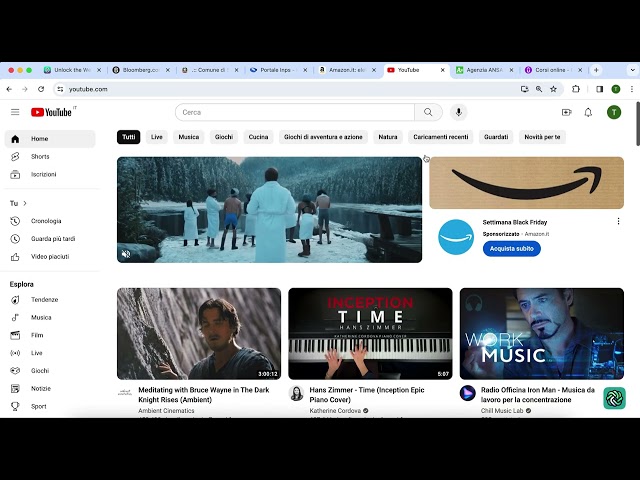Select the Tutti filter chip
Viewport: 640px width, 480px height.
coord(129,137)
